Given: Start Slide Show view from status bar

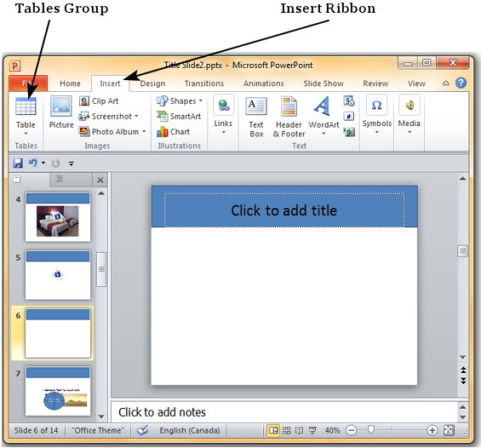Looking at the screenshot, I should click(312, 430).
